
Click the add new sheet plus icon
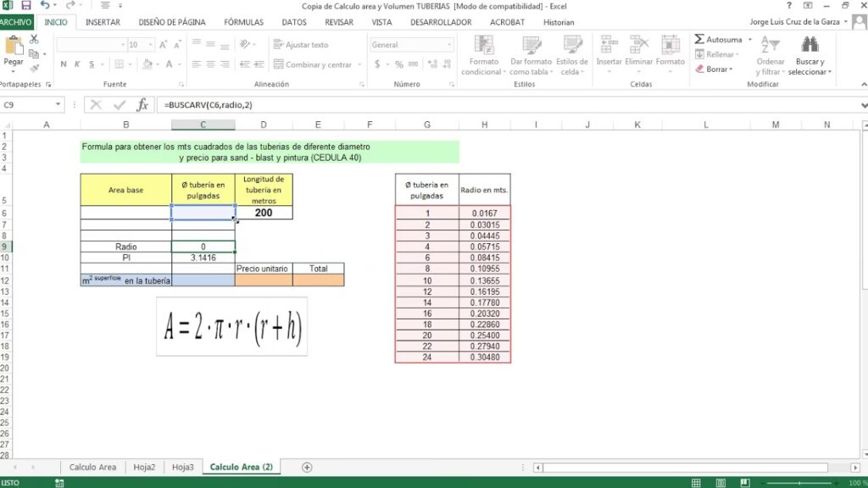pos(307,467)
